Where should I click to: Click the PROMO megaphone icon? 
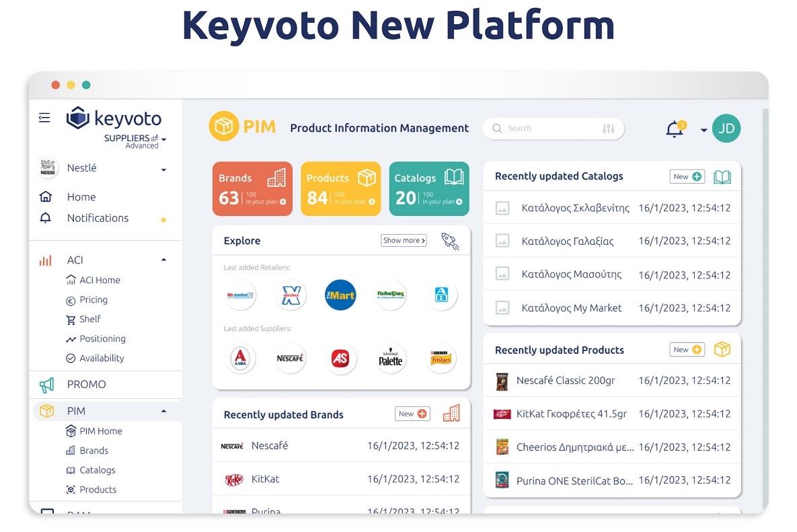click(47, 385)
